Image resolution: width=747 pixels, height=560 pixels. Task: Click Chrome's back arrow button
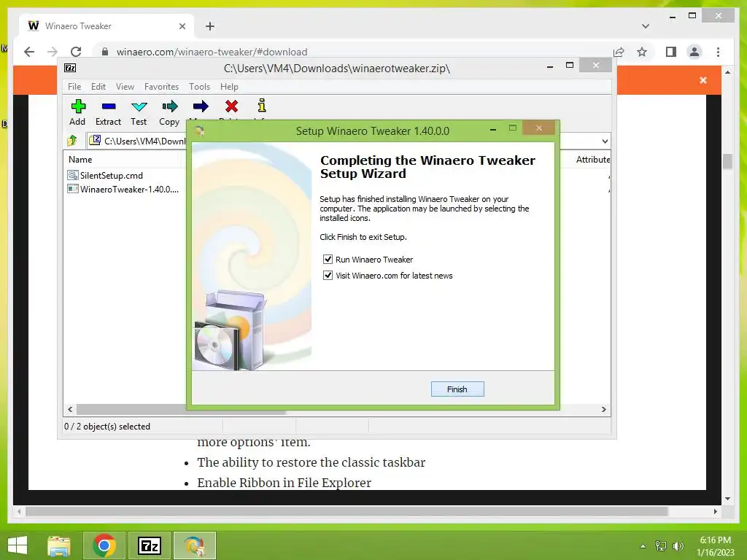point(29,52)
